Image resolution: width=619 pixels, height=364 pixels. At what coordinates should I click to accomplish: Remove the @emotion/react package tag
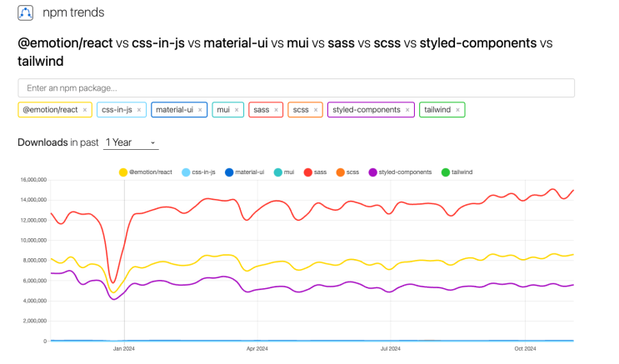coord(85,109)
